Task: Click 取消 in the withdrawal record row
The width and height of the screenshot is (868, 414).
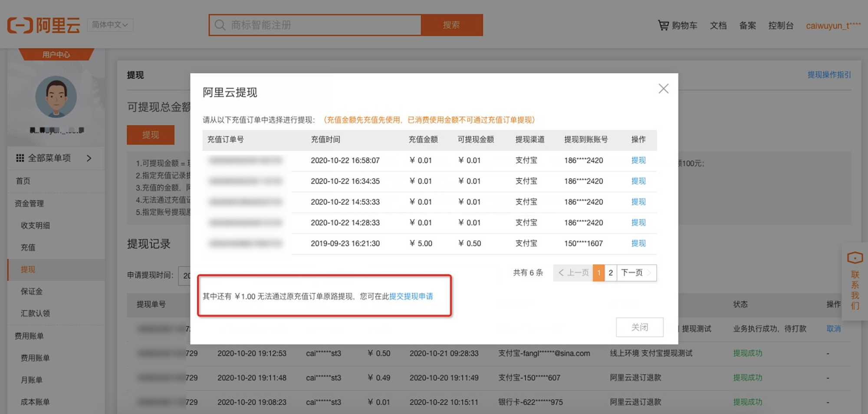Action: tap(833, 329)
